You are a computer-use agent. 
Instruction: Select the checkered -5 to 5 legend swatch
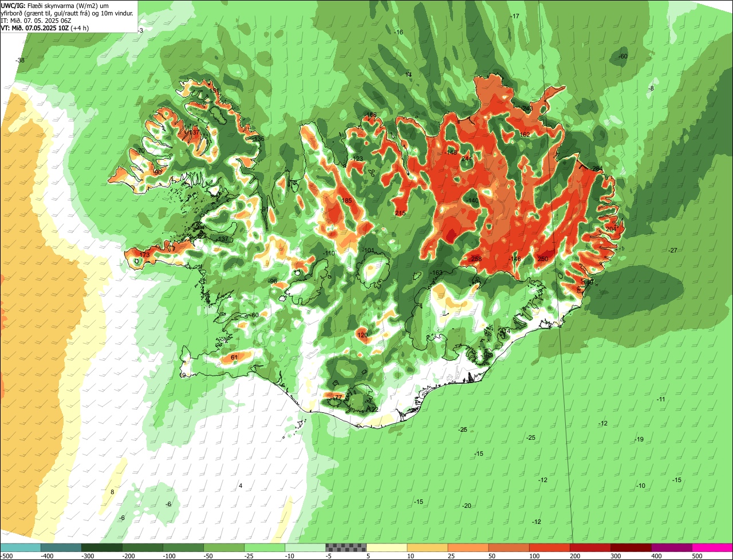(346, 547)
